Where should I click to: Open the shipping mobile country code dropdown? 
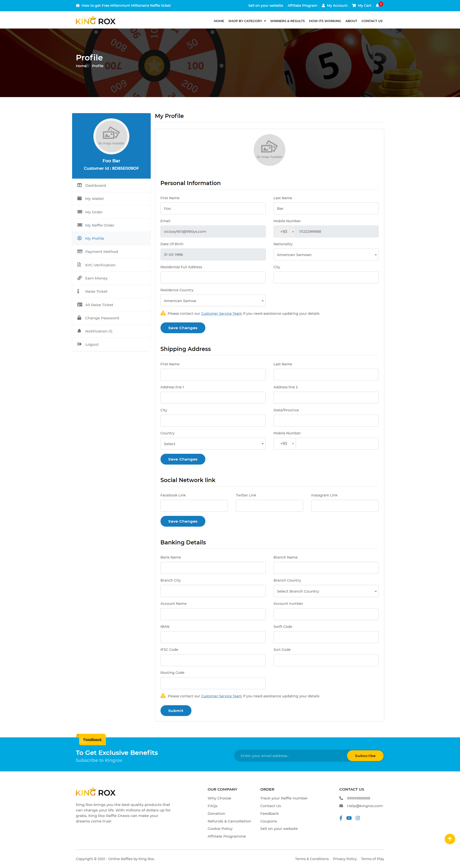[x=285, y=443]
